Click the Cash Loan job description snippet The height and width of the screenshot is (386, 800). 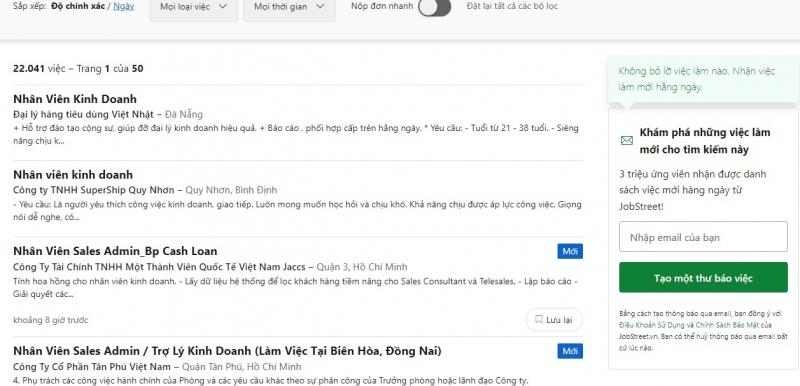pos(295,288)
